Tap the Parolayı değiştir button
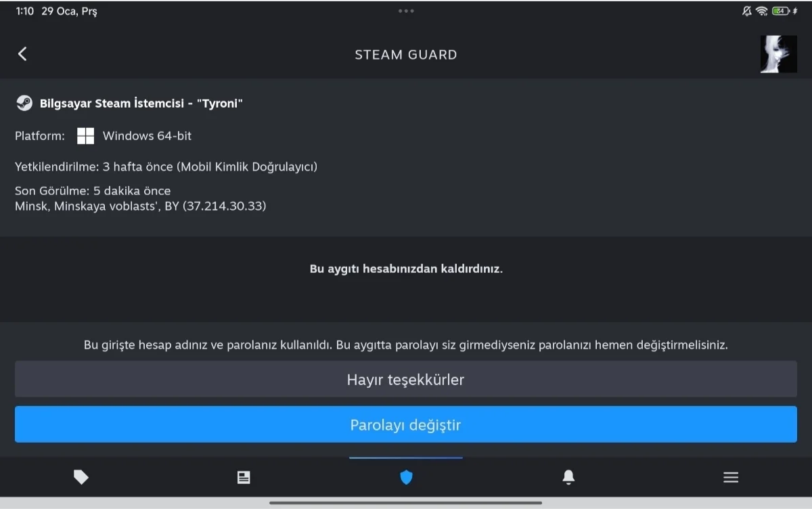 click(406, 425)
